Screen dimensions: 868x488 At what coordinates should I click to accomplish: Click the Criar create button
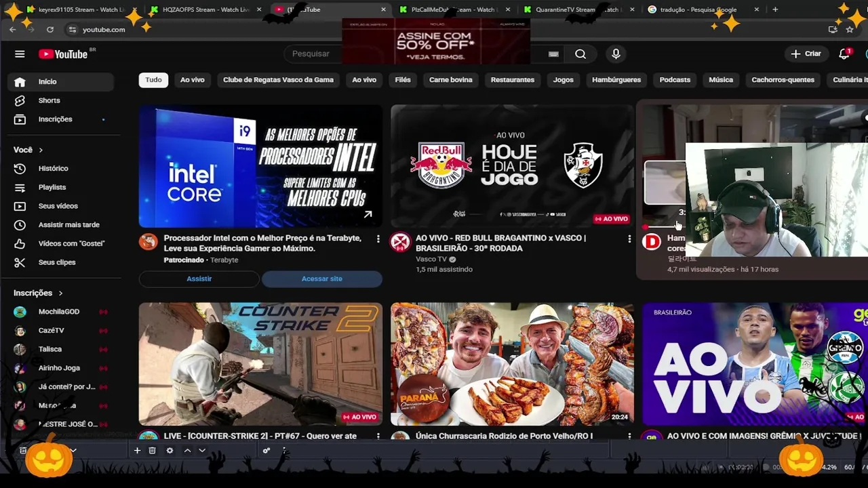806,54
